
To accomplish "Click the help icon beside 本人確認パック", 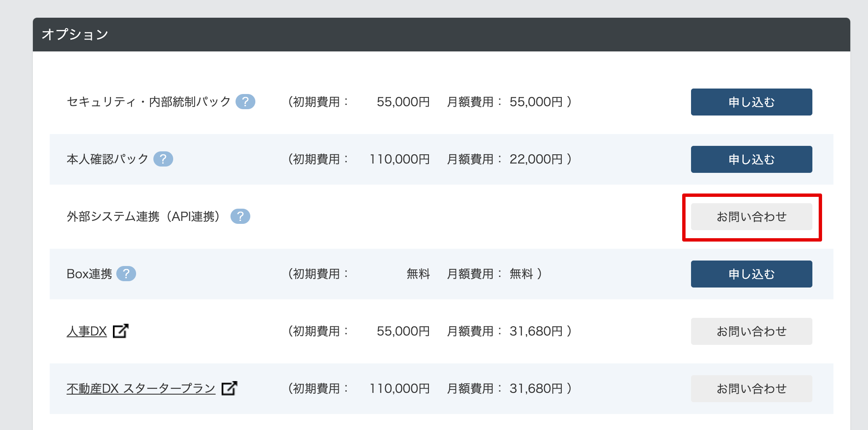I will (163, 159).
